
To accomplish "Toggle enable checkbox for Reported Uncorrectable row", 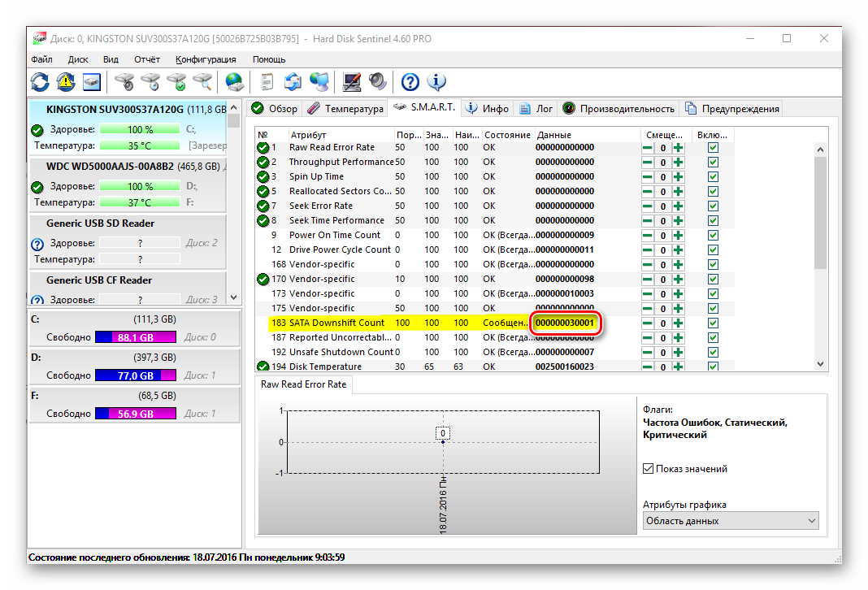I will click(x=713, y=337).
